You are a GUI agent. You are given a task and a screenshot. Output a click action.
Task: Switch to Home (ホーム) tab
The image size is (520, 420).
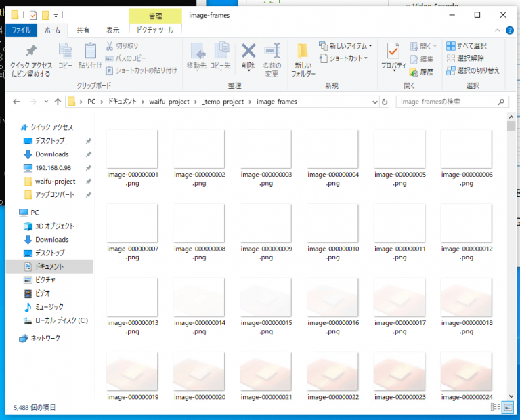tap(52, 30)
